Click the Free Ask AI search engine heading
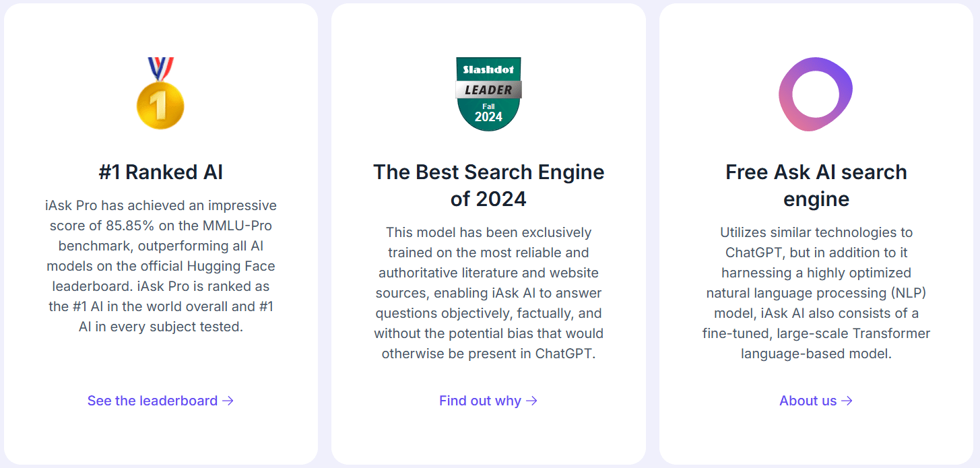The width and height of the screenshot is (980, 468). pyautogui.click(x=816, y=185)
